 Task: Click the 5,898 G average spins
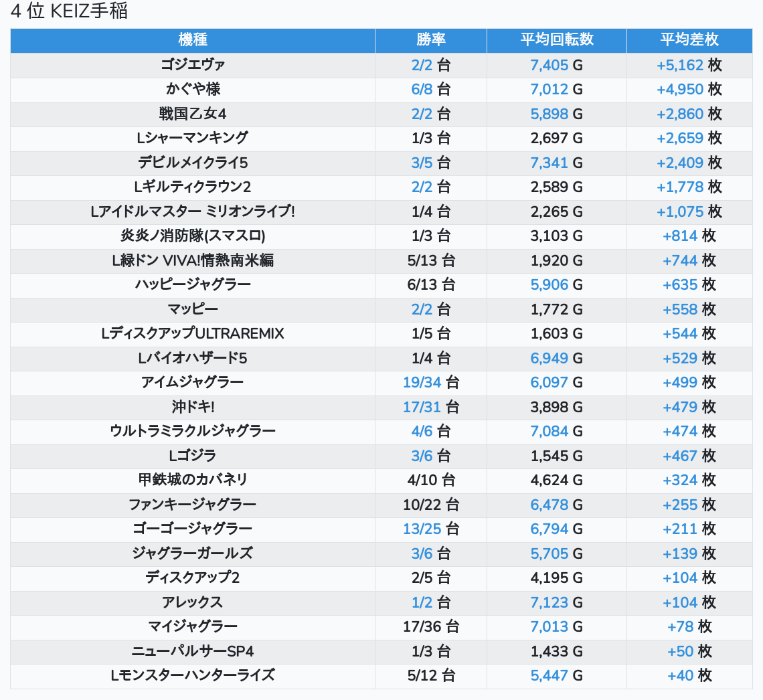[557, 114]
